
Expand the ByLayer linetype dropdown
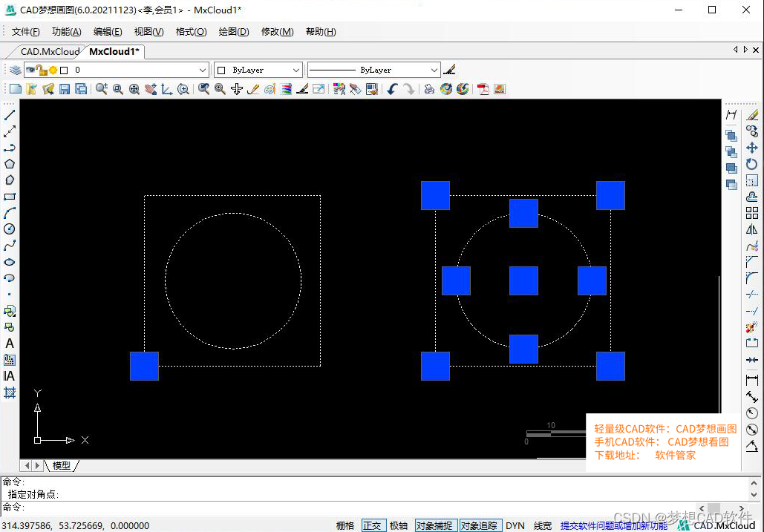434,70
